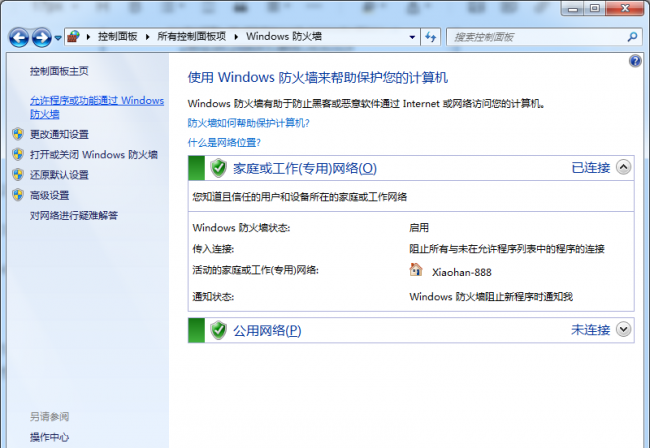
Task: Click the 已连接 status text
Action: (591, 168)
